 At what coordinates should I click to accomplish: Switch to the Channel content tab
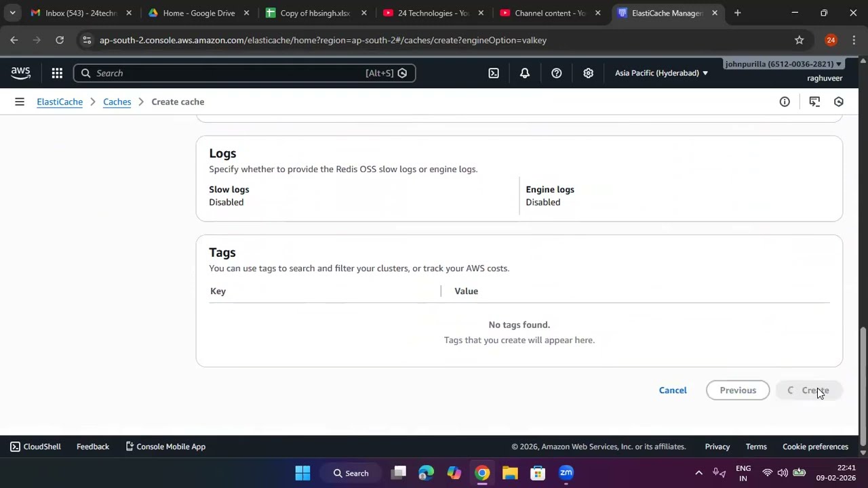[x=549, y=13]
